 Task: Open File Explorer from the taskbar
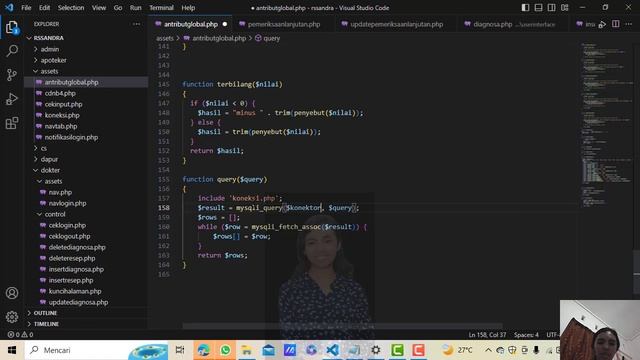coord(247,350)
